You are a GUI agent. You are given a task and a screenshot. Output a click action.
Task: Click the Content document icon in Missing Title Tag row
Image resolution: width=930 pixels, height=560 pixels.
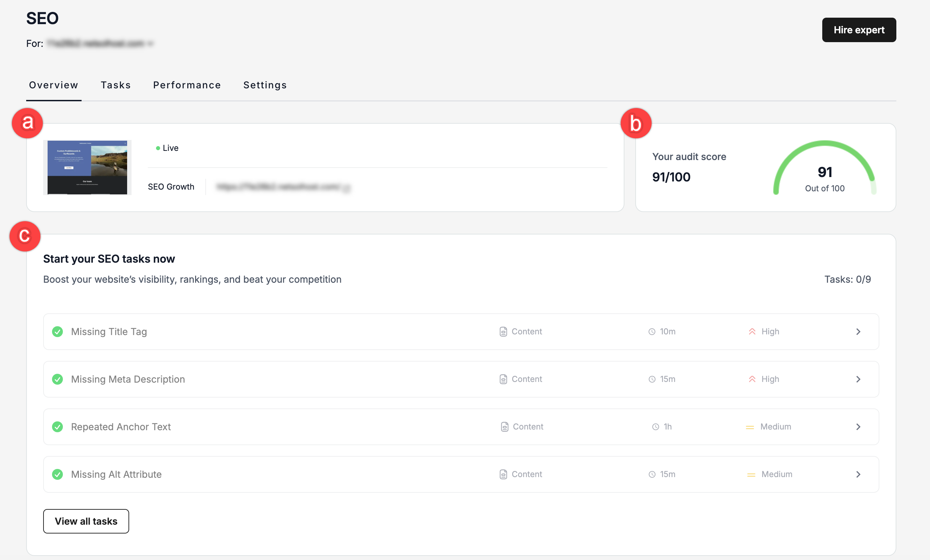tap(503, 332)
